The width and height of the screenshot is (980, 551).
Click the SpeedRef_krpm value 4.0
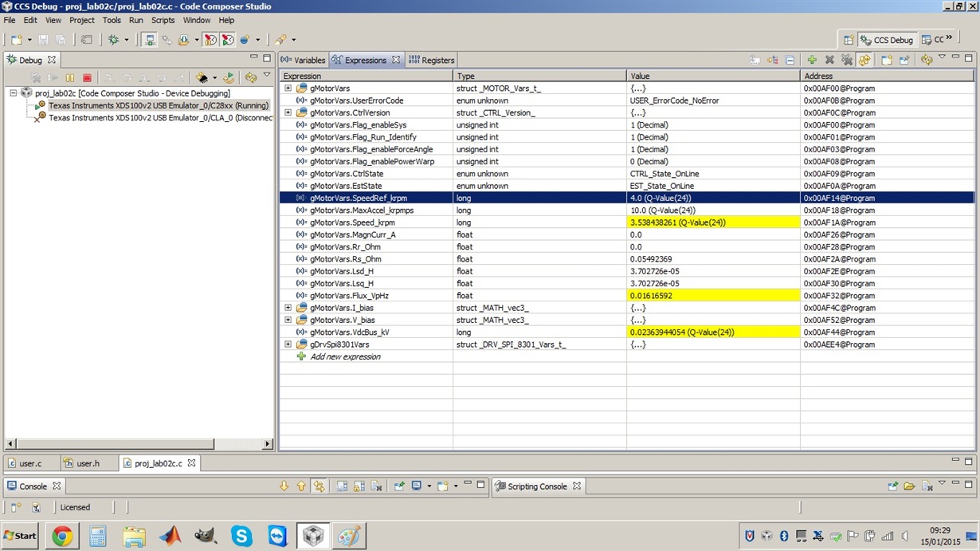click(660, 198)
